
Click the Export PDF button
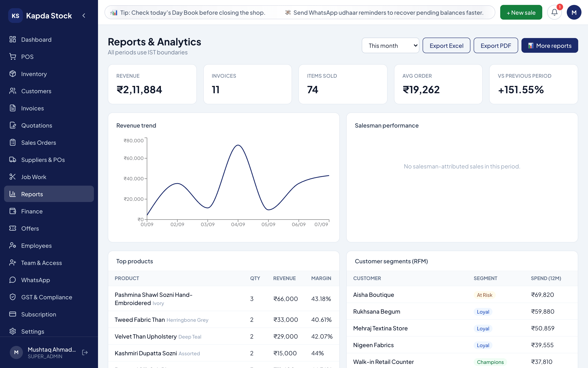pos(496,46)
